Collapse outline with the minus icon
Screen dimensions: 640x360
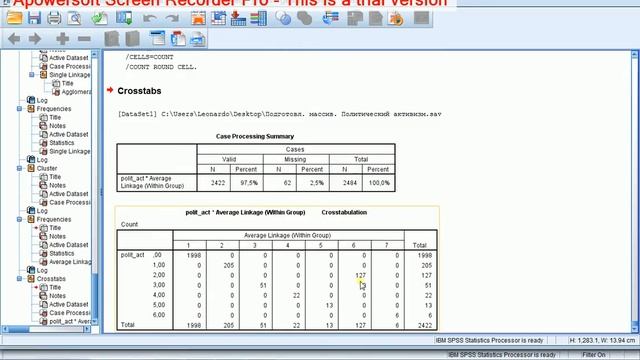tap(84, 39)
